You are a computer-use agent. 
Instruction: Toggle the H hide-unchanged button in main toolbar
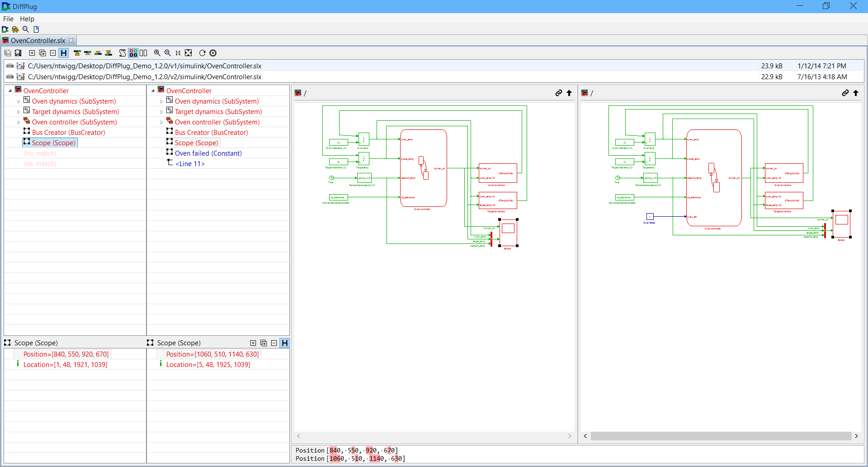[64, 53]
